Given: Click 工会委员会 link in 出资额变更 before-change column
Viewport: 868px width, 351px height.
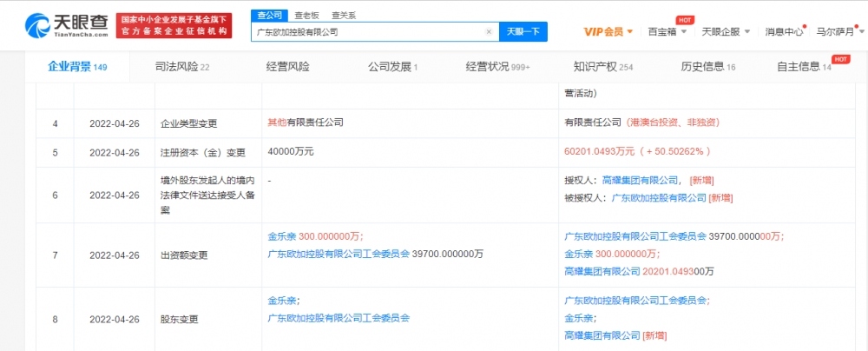Looking at the screenshot, I should (339, 254).
